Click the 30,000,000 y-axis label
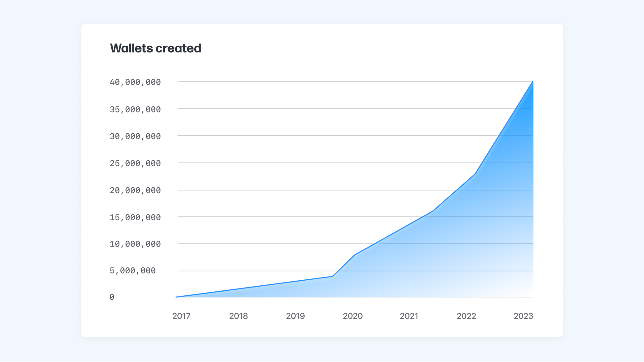Viewport: 644px width, 362px height. (x=135, y=136)
